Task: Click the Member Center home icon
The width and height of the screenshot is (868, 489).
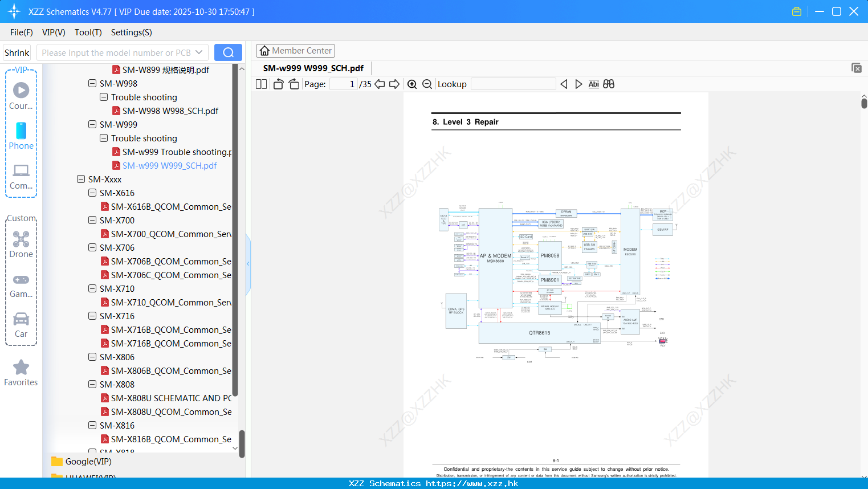Action: 264,51
